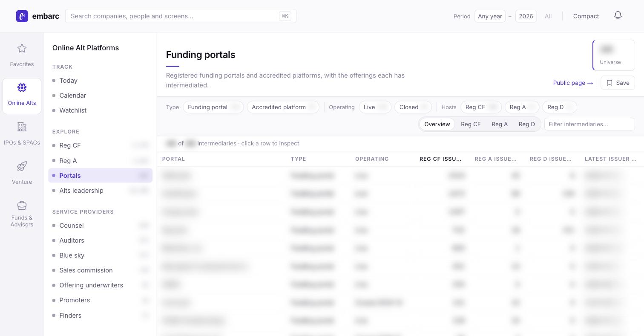Click the Save button
This screenshot has width=644, height=336.
click(x=618, y=83)
